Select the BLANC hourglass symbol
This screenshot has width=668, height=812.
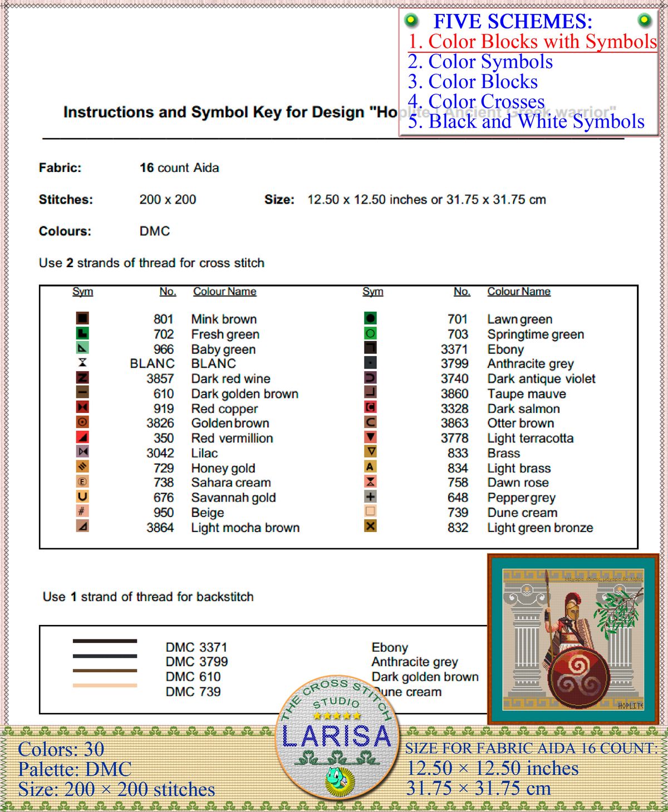click(82, 363)
